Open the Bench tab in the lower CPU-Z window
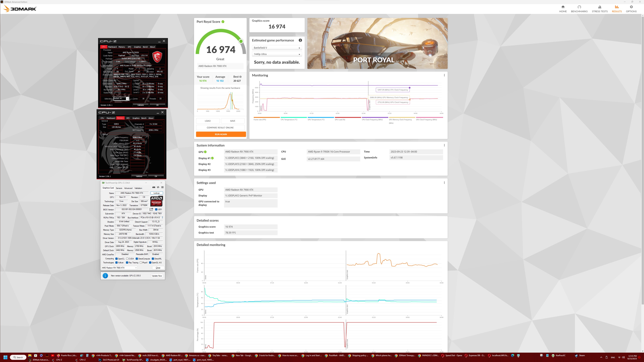The width and height of the screenshot is (644, 362). (144, 118)
